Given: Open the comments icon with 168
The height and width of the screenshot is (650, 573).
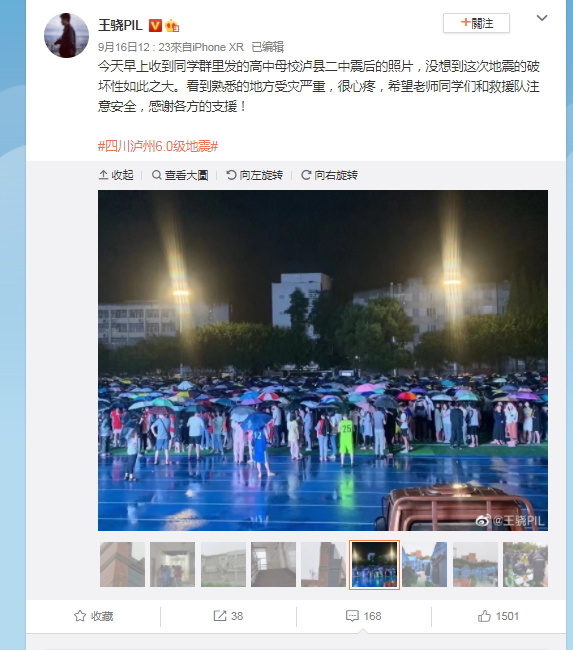Looking at the screenshot, I should point(352,616).
